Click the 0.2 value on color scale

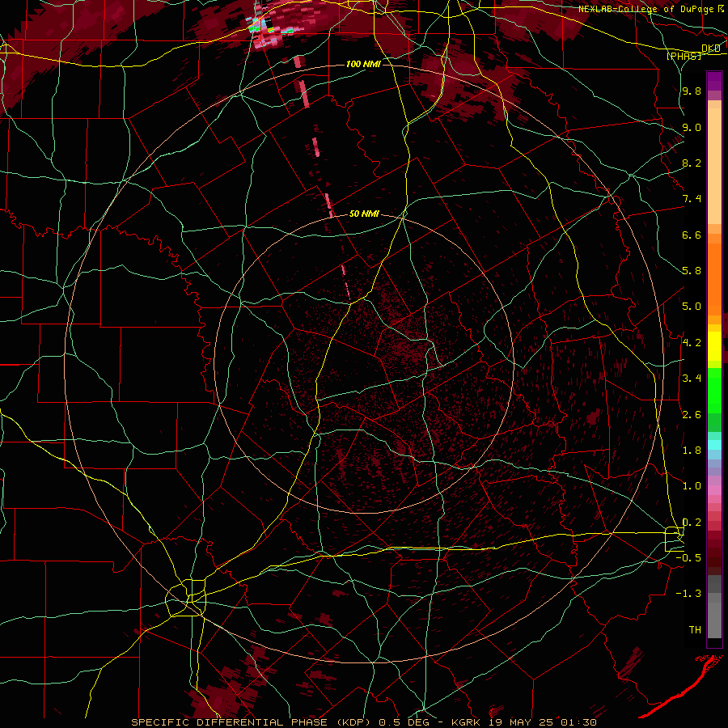tap(692, 523)
